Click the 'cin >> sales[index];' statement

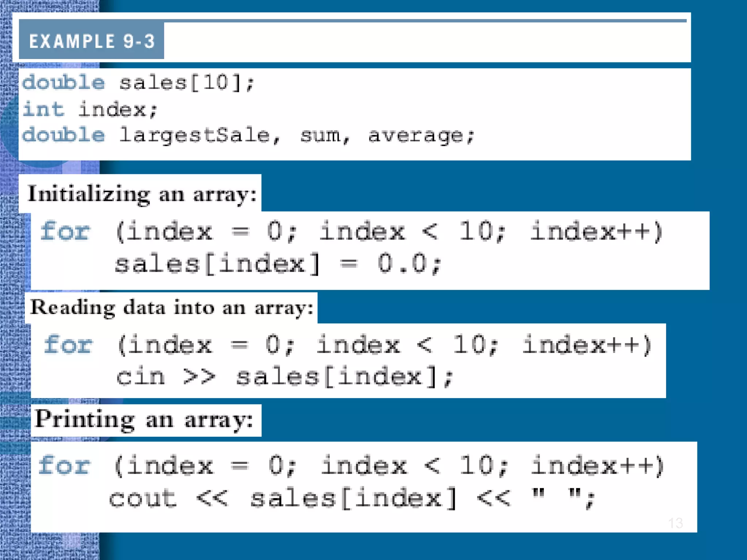pos(285,377)
